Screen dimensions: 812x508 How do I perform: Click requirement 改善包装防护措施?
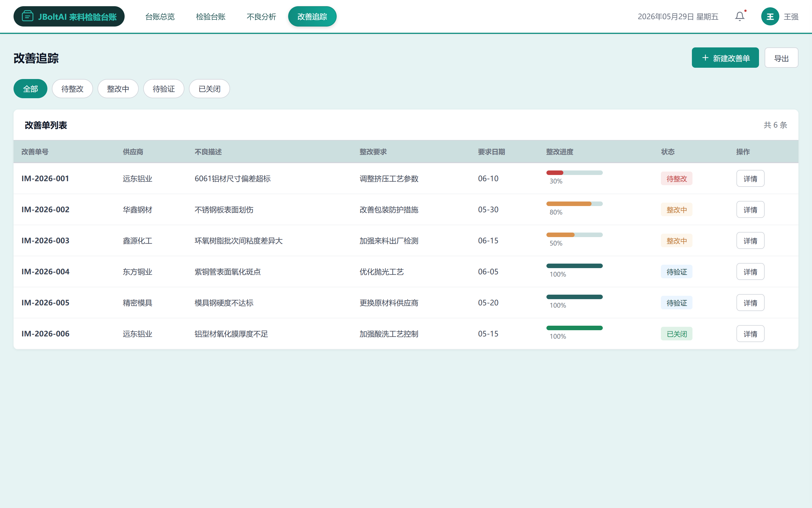pos(389,210)
